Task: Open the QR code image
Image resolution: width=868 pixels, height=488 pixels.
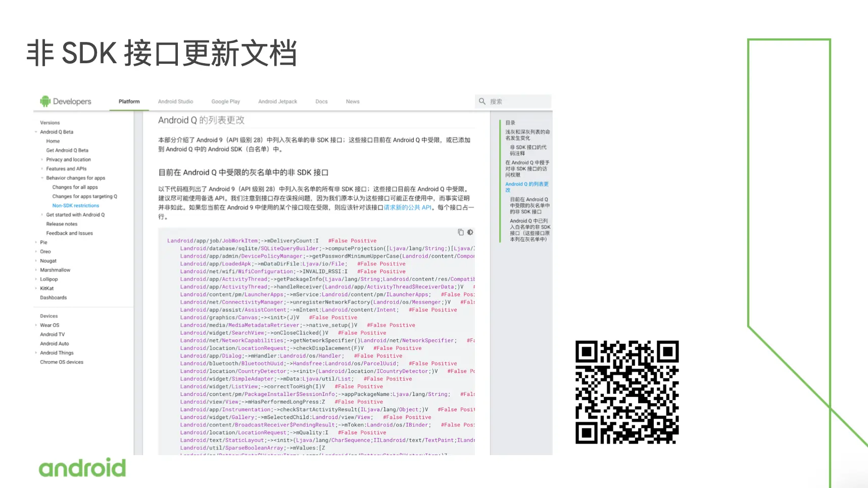Action: point(627,392)
